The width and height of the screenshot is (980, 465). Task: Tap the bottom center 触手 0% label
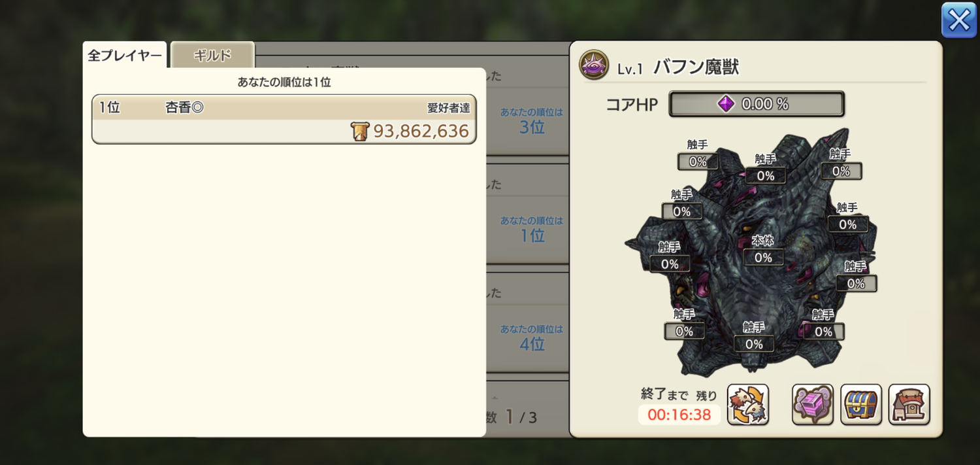pyautogui.click(x=754, y=337)
